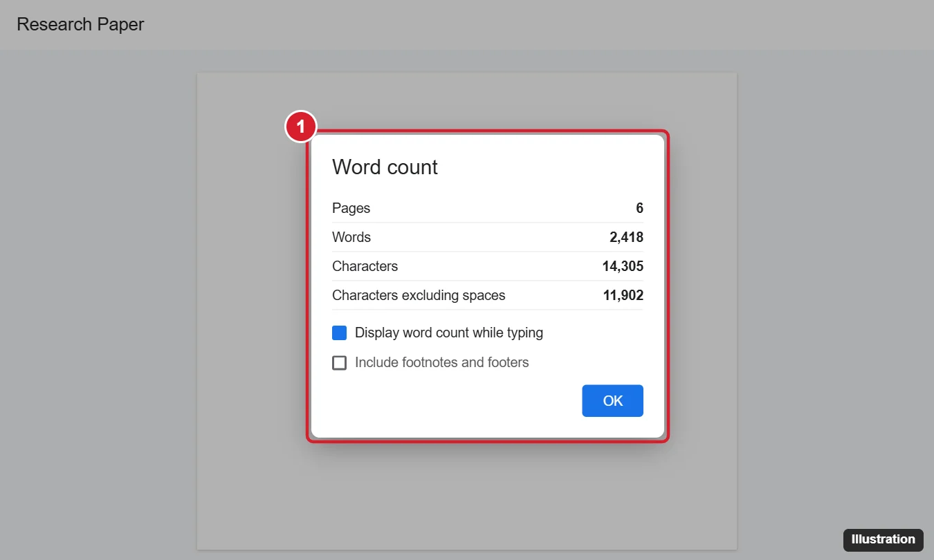Uncheck Display word count while typing
Viewport: 934px width, 560px height.
339,333
